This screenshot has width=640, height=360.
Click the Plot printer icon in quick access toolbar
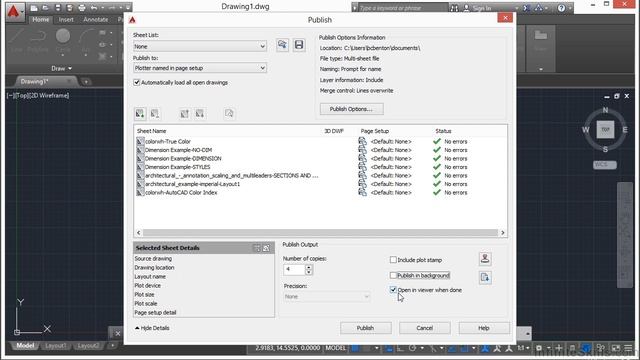(82, 8)
